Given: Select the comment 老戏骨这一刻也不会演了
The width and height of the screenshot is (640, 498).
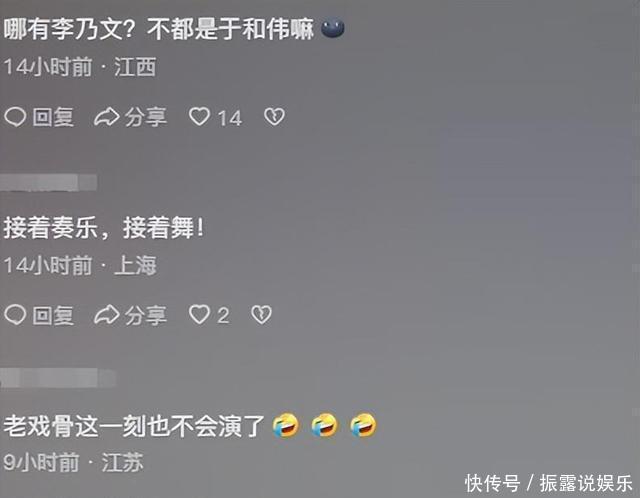Looking at the screenshot, I should (x=134, y=426).
